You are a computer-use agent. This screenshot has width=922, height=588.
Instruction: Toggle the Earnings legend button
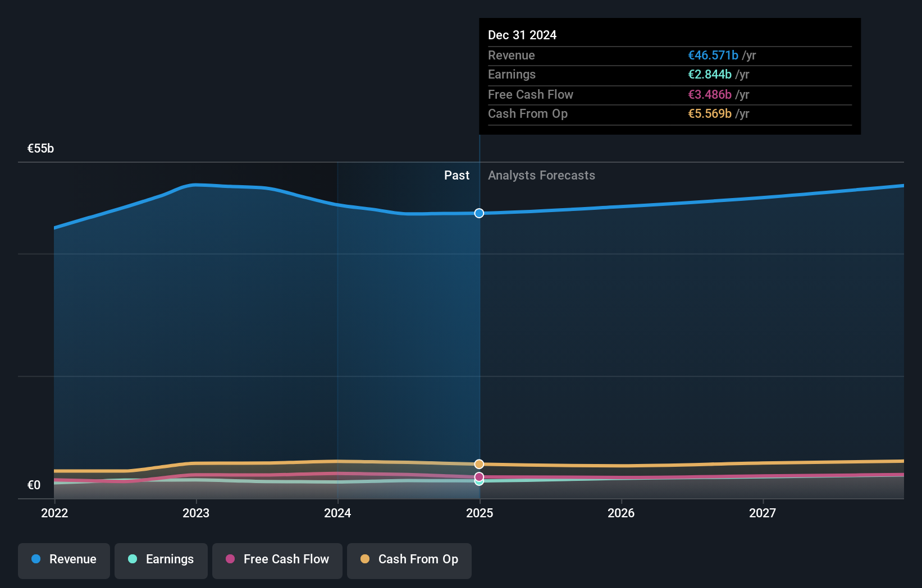point(161,561)
